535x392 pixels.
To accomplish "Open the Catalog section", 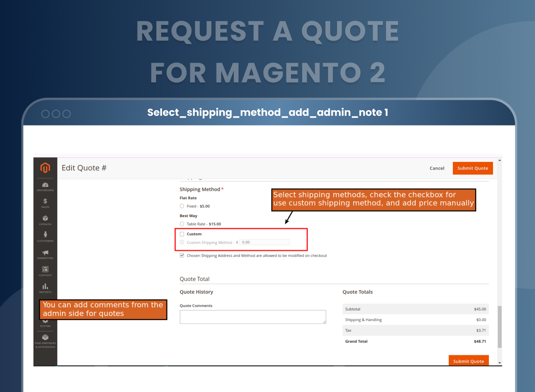I will point(45,219).
